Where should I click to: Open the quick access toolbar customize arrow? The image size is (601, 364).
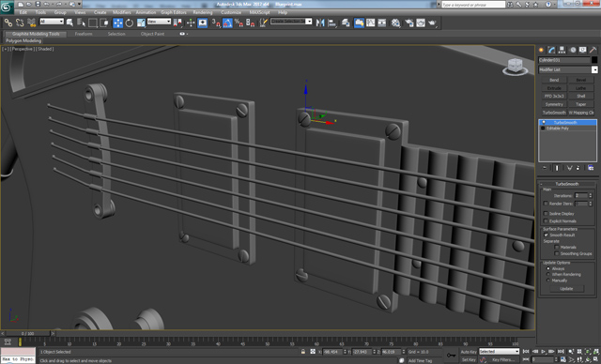(x=80, y=4)
